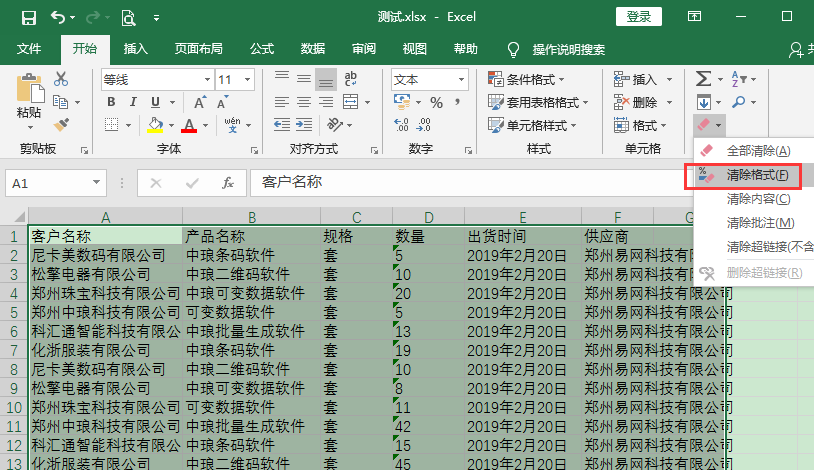Image resolution: width=814 pixels, height=470 pixels.
Task: Click the Percent Style icon
Action: click(436, 102)
